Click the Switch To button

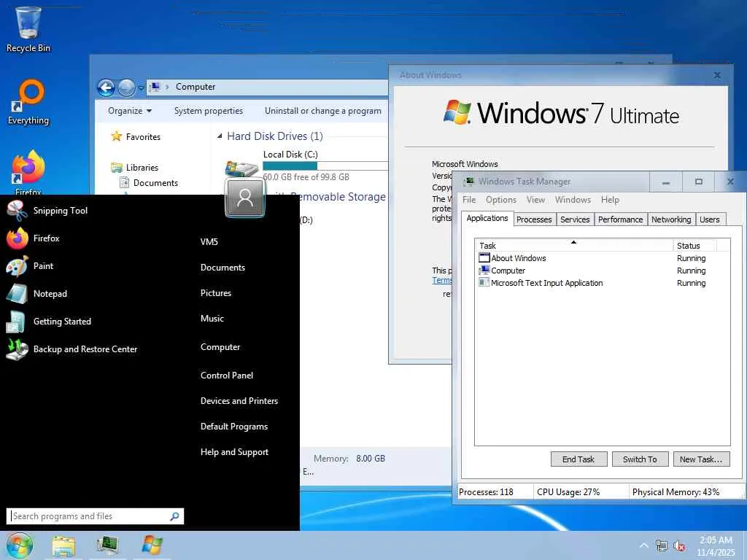[x=640, y=459]
